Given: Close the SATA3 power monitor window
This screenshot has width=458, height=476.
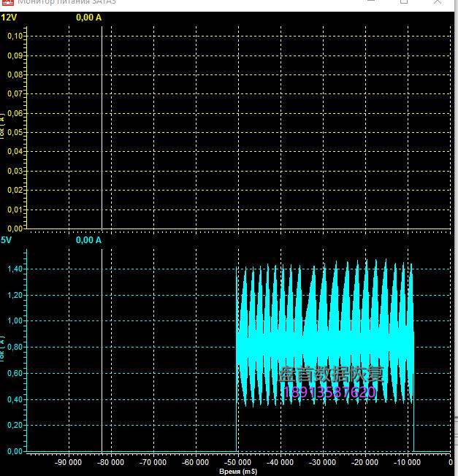Looking at the screenshot, I should [438, 1].
